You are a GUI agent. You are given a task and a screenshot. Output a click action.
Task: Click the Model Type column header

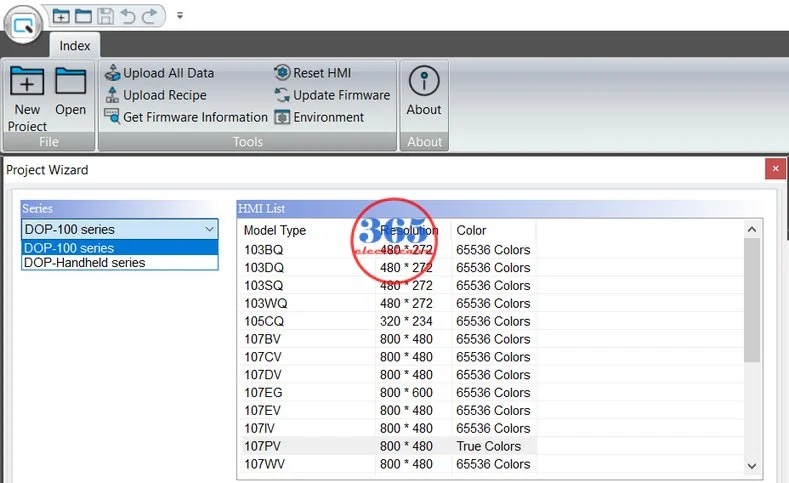click(x=275, y=230)
